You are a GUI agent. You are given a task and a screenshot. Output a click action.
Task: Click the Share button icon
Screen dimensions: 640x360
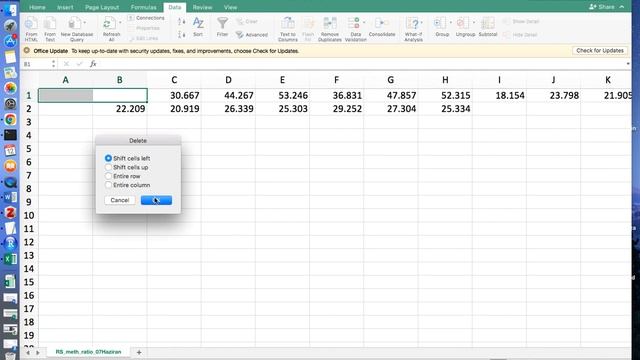point(602,7)
